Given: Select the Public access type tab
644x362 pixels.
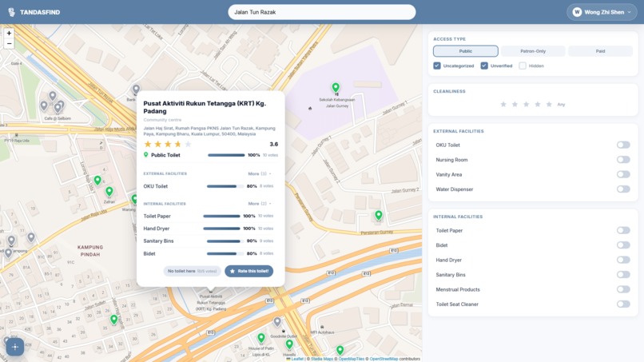Looking at the screenshot, I should click(465, 51).
